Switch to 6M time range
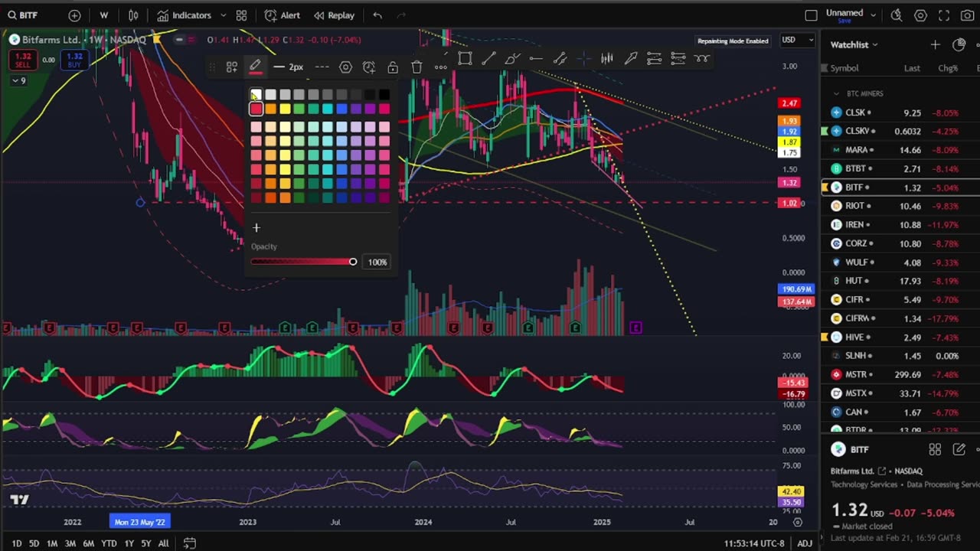 coord(88,543)
